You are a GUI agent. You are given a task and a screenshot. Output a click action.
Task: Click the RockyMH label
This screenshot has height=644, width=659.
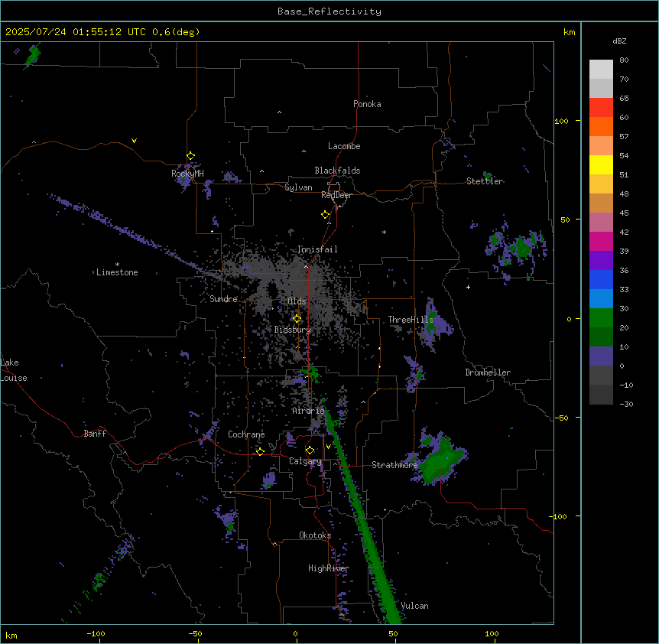187,173
